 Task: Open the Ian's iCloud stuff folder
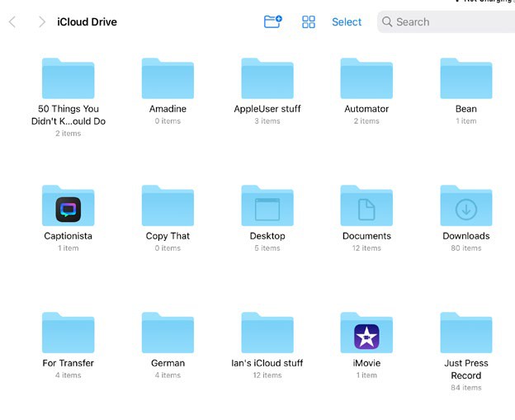267,333
